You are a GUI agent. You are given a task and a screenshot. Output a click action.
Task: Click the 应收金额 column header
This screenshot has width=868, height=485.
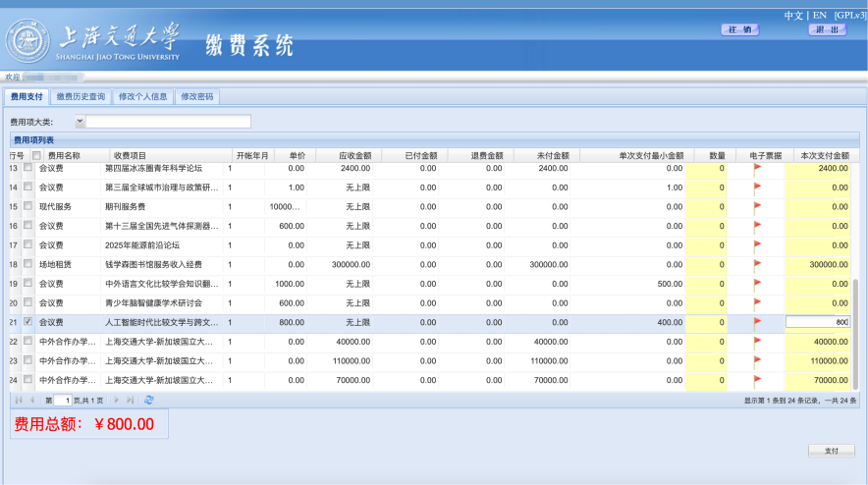coord(354,155)
